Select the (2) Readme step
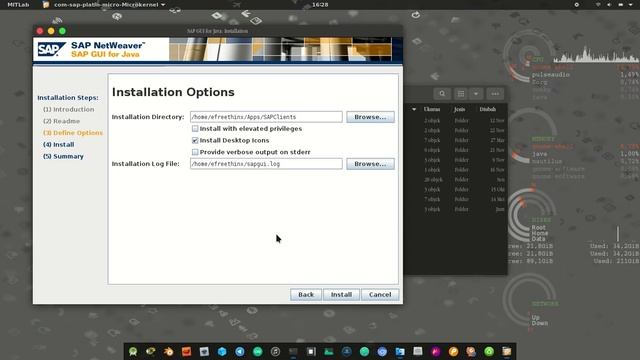This screenshot has height=360, width=640. point(62,121)
